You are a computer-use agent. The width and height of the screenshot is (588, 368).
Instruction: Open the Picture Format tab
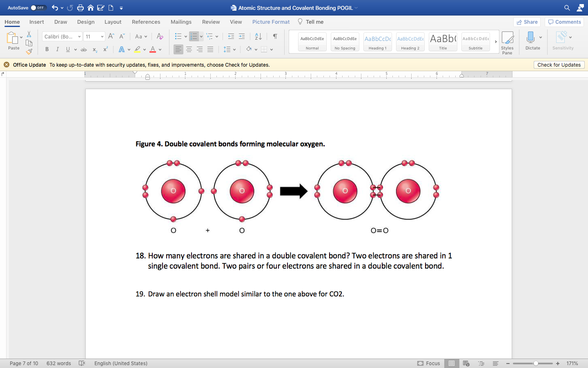(x=271, y=22)
